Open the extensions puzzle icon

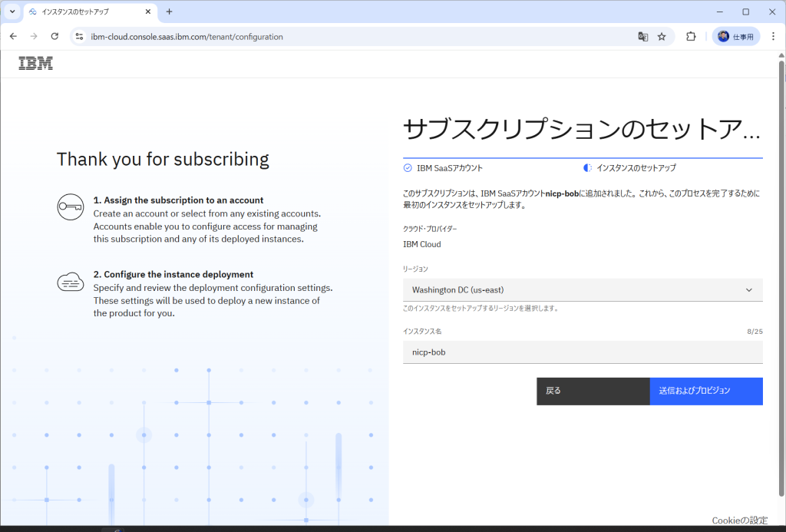click(691, 37)
